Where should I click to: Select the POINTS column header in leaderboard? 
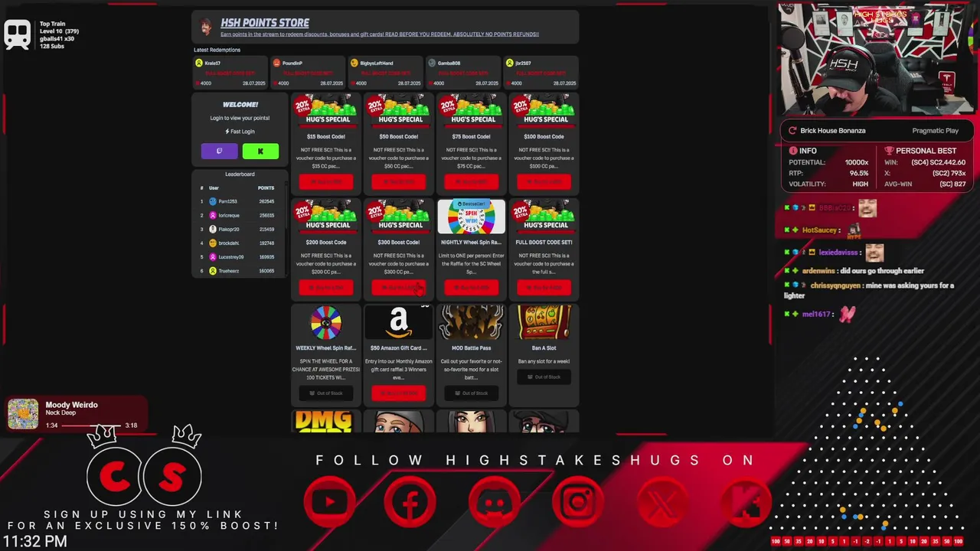click(x=266, y=187)
